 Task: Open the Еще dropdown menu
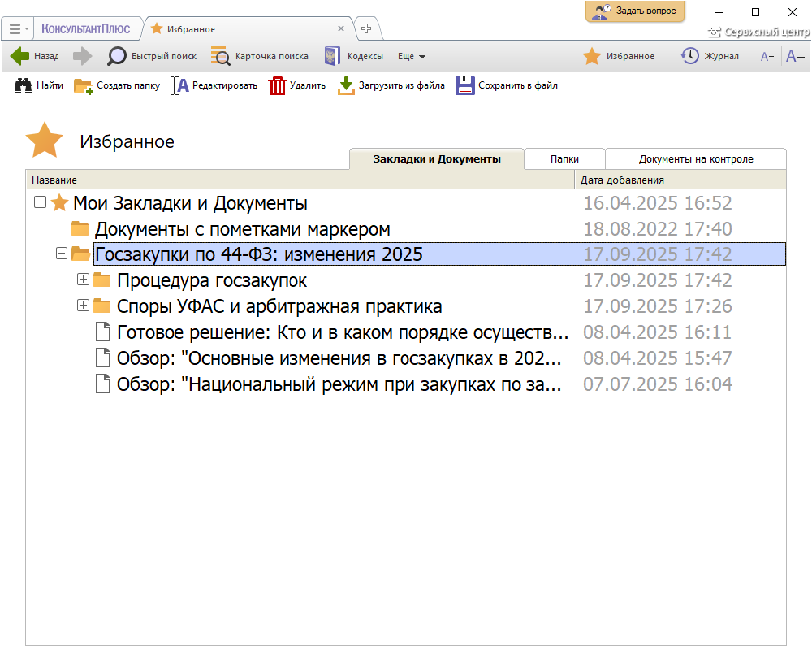click(412, 56)
